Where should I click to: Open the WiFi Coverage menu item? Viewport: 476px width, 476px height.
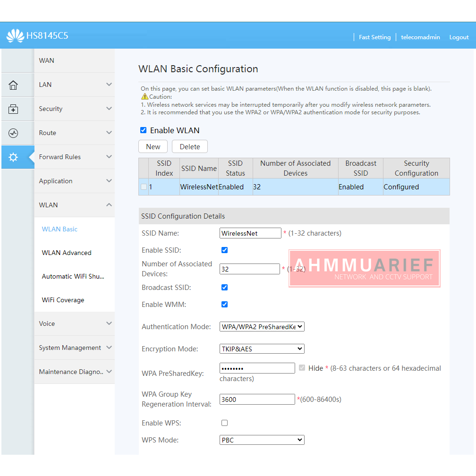point(63,300)
